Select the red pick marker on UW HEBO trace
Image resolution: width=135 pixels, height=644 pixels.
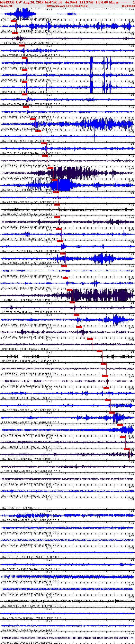click(123, 437)
